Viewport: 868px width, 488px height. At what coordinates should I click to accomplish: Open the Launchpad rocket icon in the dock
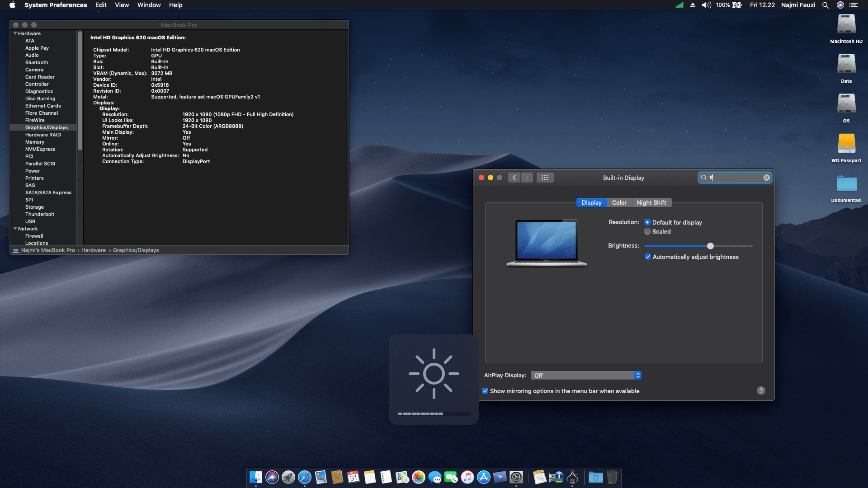pyautogui.click(x=288, y=477)
